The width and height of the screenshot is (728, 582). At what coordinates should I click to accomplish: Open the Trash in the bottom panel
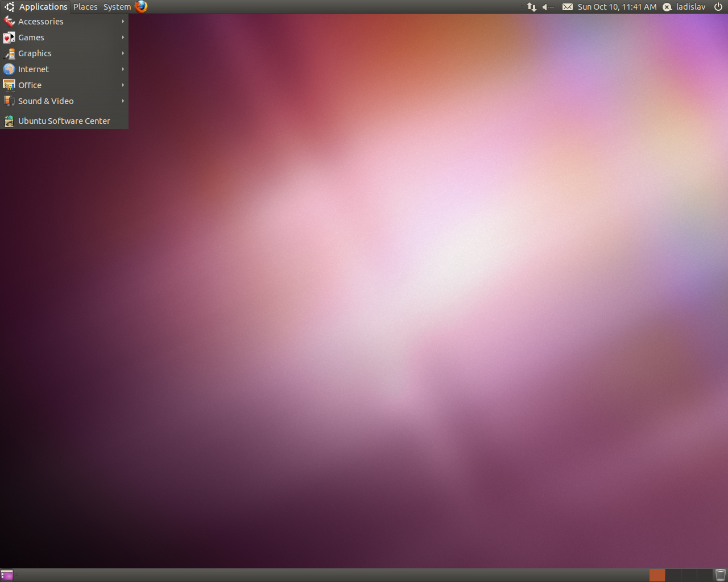click(x=721, y=575)
